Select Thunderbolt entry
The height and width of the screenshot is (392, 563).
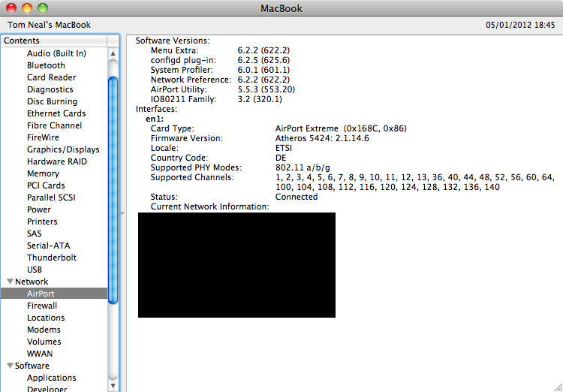(52, 258)
